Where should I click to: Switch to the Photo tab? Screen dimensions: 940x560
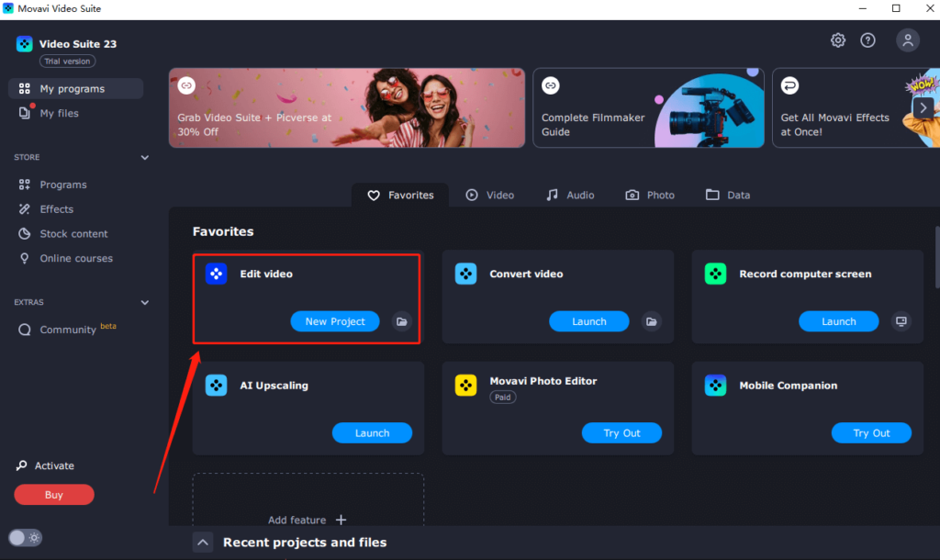[x=650, y=195]
